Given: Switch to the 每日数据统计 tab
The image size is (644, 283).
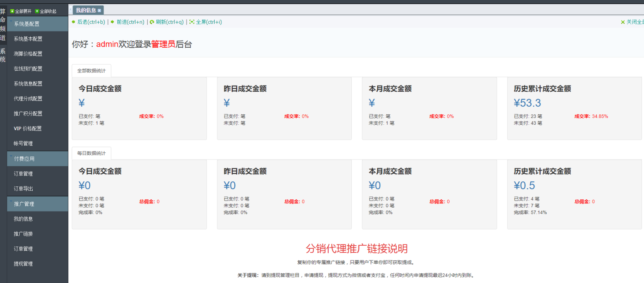Looking at the screenshot, I should [x=91, y=153].
